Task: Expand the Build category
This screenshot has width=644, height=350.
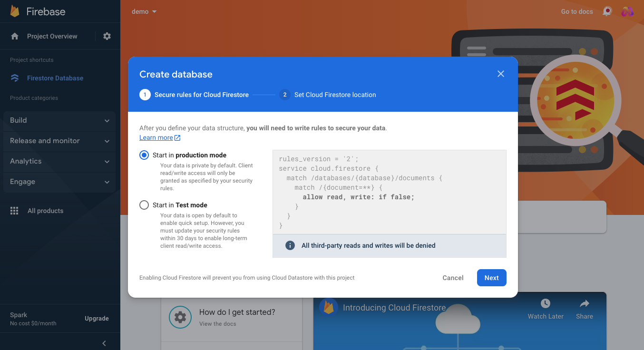Action: tap(59, 120)
